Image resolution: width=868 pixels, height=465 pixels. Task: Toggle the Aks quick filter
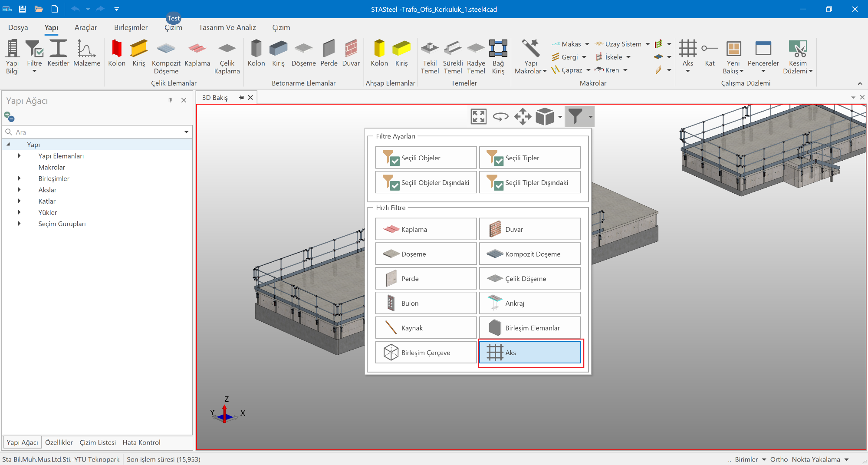coord(529,353)
